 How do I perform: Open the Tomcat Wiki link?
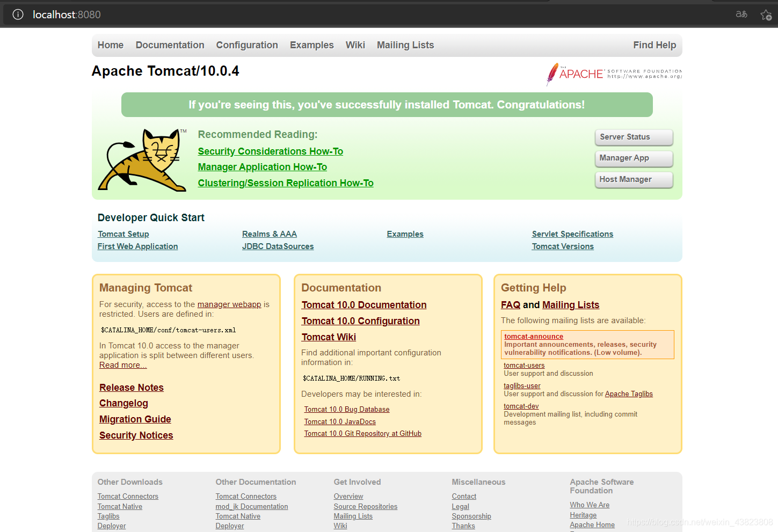click(x=329, y=337)
